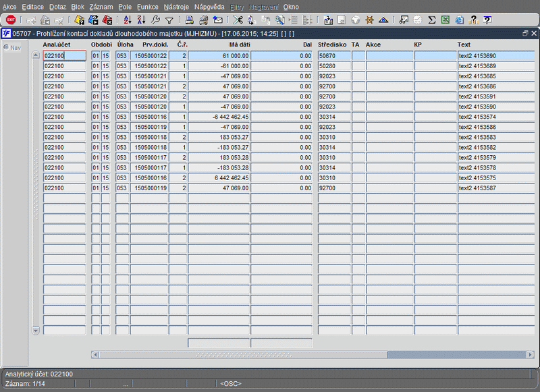Click the magnifier document search icon
Image resolution: width=540 pixels, height=392 pixels.
(x=279, y=20)
